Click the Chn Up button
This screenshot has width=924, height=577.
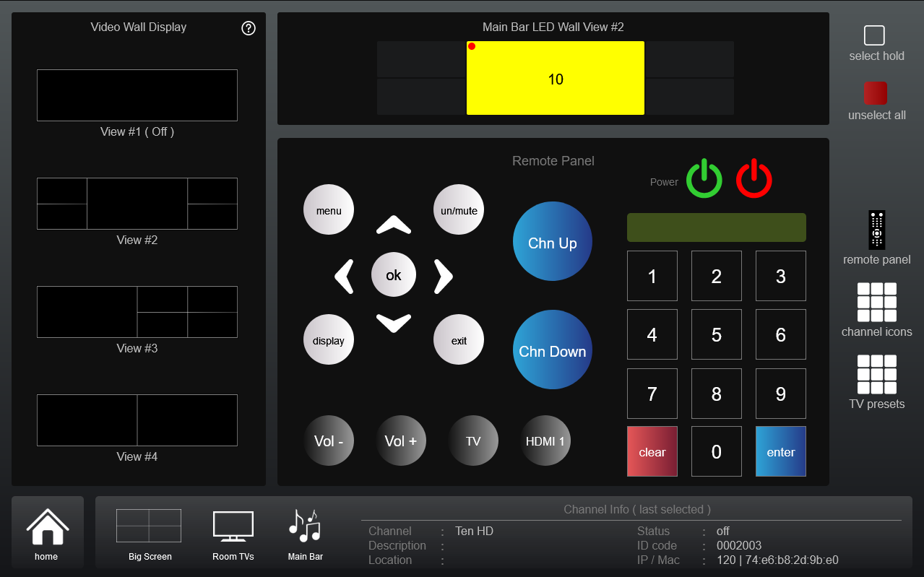553,241
